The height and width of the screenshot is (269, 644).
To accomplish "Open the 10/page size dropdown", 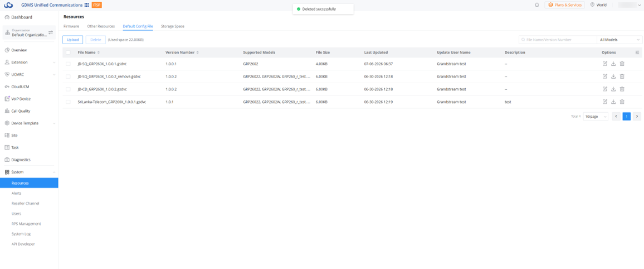I will pyautogui.click(x=596, y=117).
